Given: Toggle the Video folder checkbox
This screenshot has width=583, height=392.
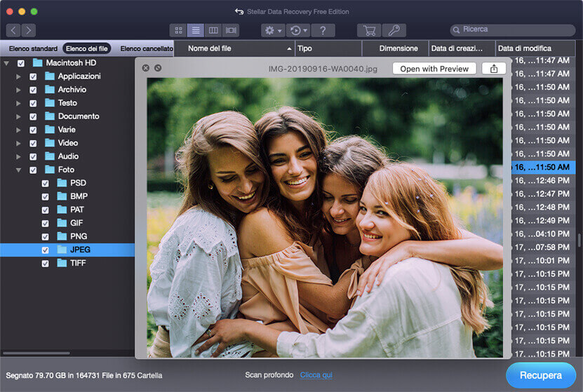Looking at the screenshot, I should pos(33,143).
